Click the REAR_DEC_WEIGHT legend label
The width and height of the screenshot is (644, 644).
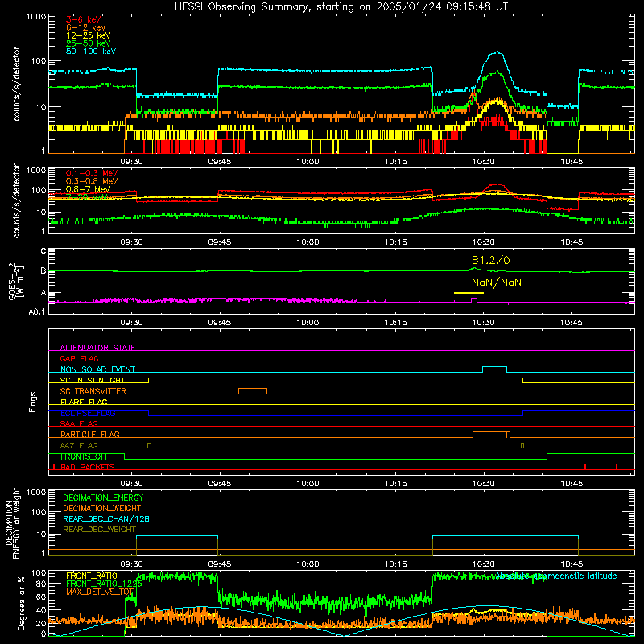point(99,530)
